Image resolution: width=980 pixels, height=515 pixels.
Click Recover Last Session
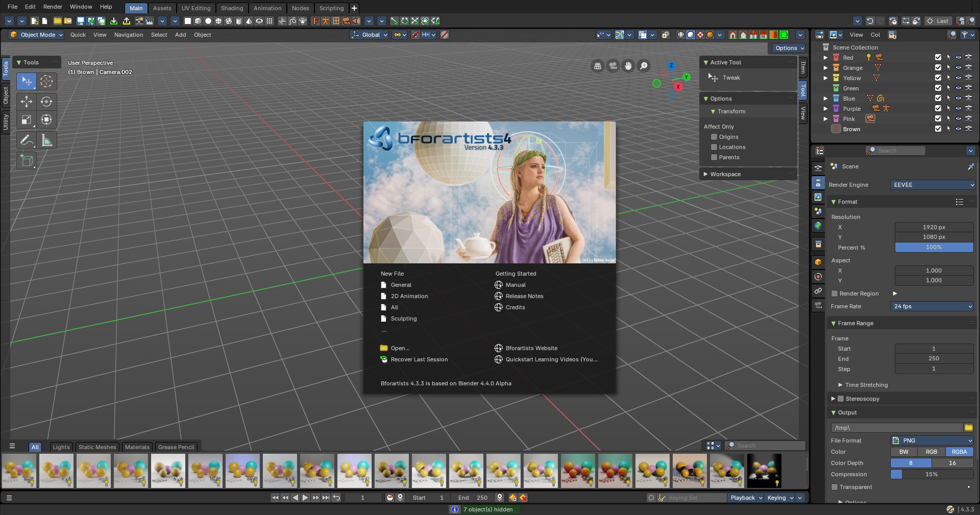419,359
